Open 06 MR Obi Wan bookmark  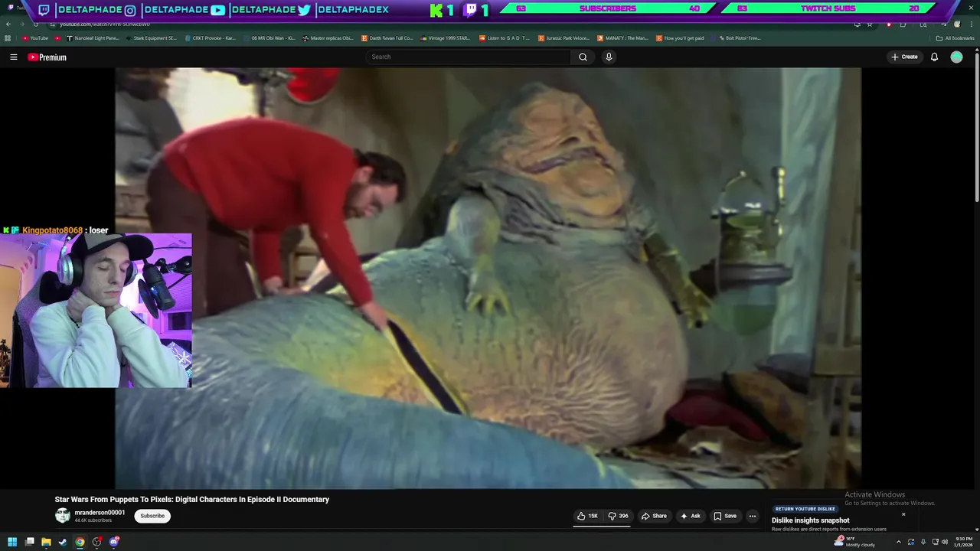click(x=269, y=38)
